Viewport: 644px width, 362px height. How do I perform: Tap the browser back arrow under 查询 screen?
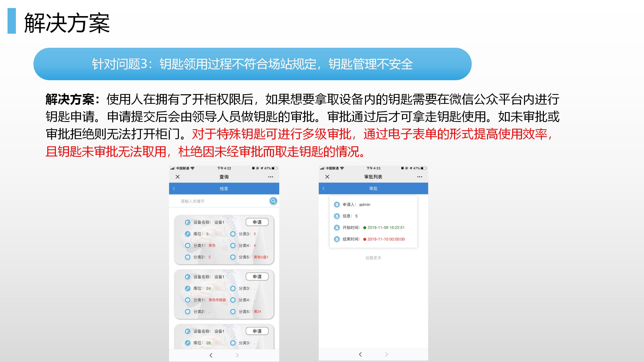211,355
